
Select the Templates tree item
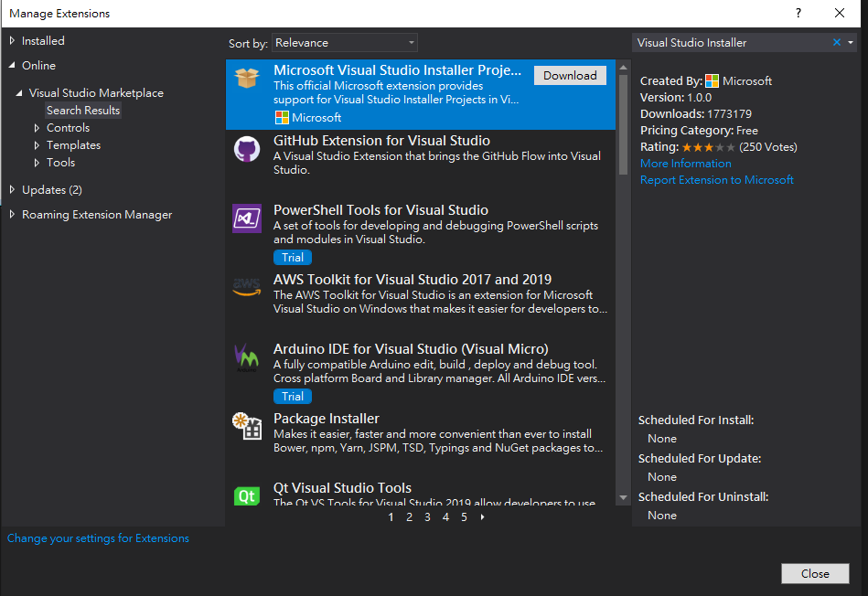click(x=73, y=145)
